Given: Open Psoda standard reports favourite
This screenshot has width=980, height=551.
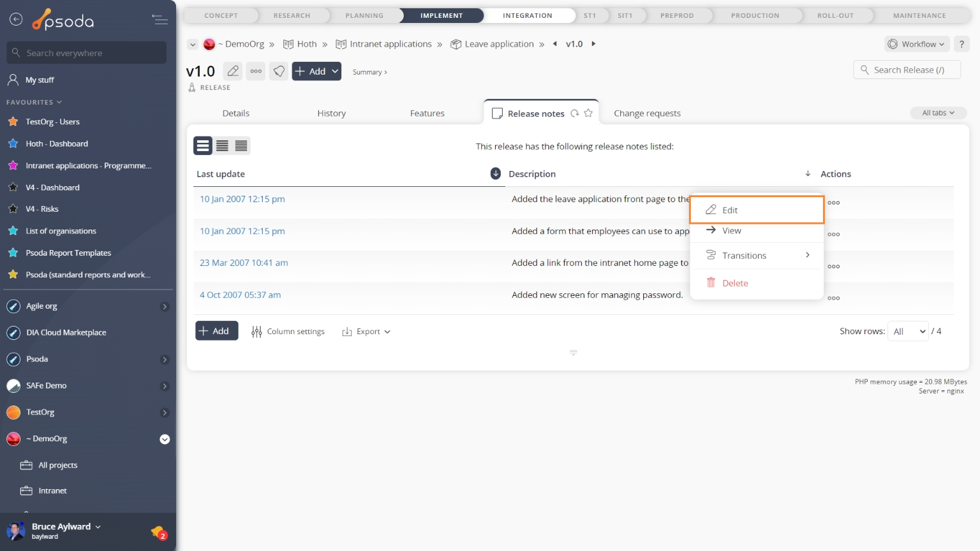Looking at the screenshot, I should click(79, 275).
